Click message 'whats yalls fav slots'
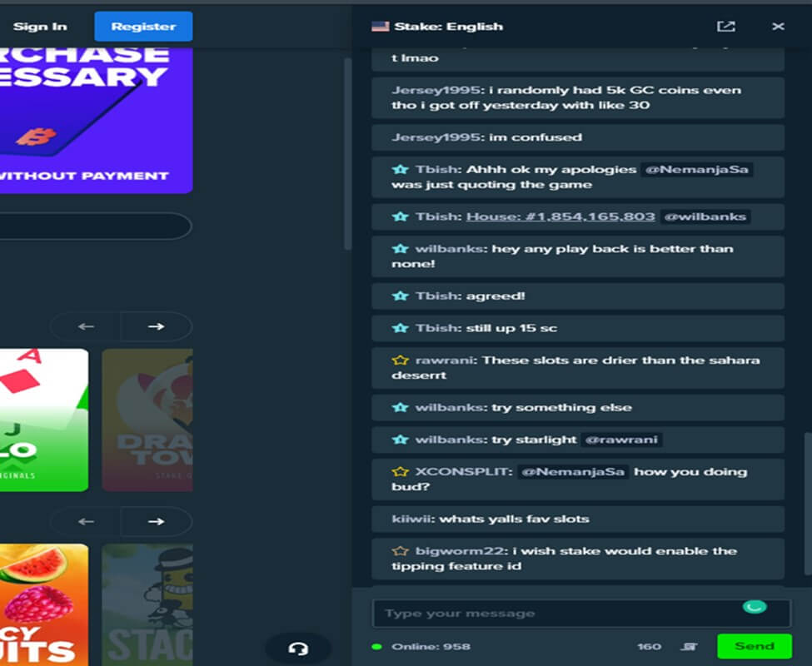Image resolution: width=812 pixels, height=666 pixels. pos(577,519)
